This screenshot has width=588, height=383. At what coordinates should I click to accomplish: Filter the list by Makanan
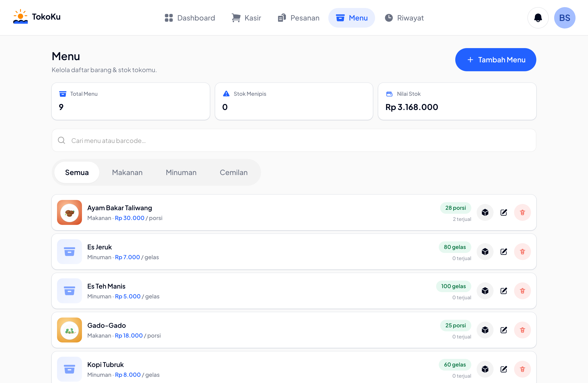tap(127, 172)
